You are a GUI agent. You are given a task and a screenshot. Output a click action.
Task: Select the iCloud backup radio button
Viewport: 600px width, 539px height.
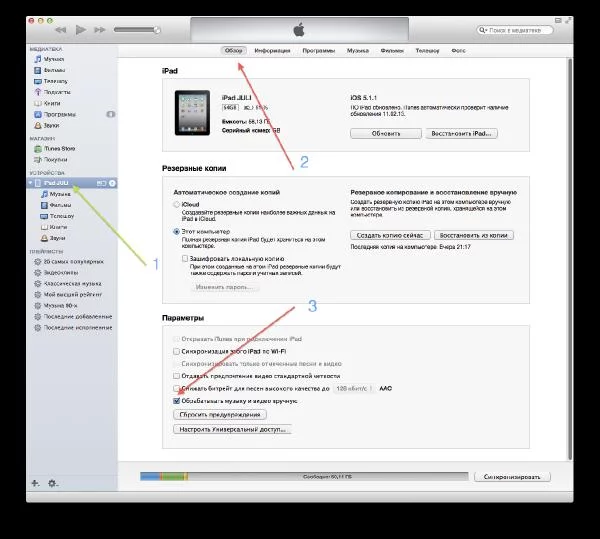click(176, 205)
